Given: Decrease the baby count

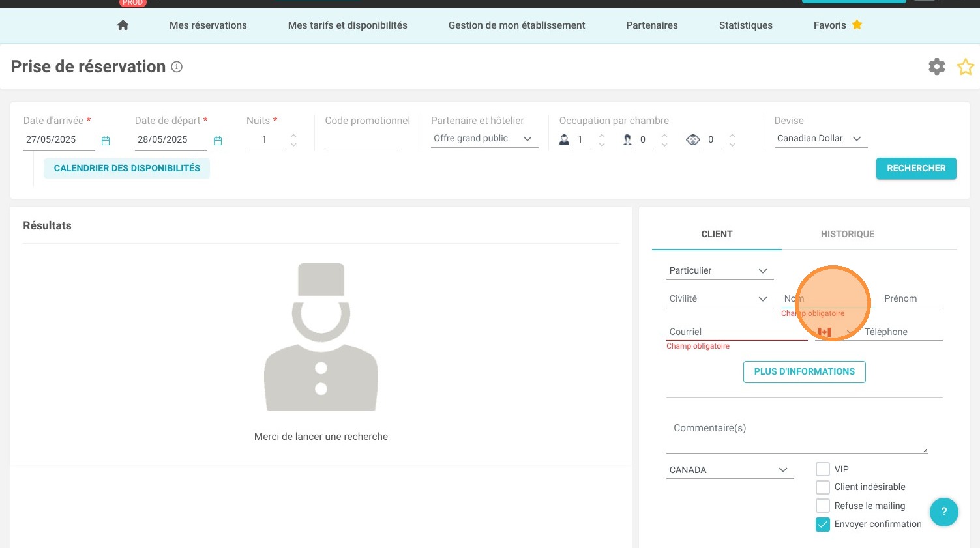Looking at the screenshot, I should (732, 144).
